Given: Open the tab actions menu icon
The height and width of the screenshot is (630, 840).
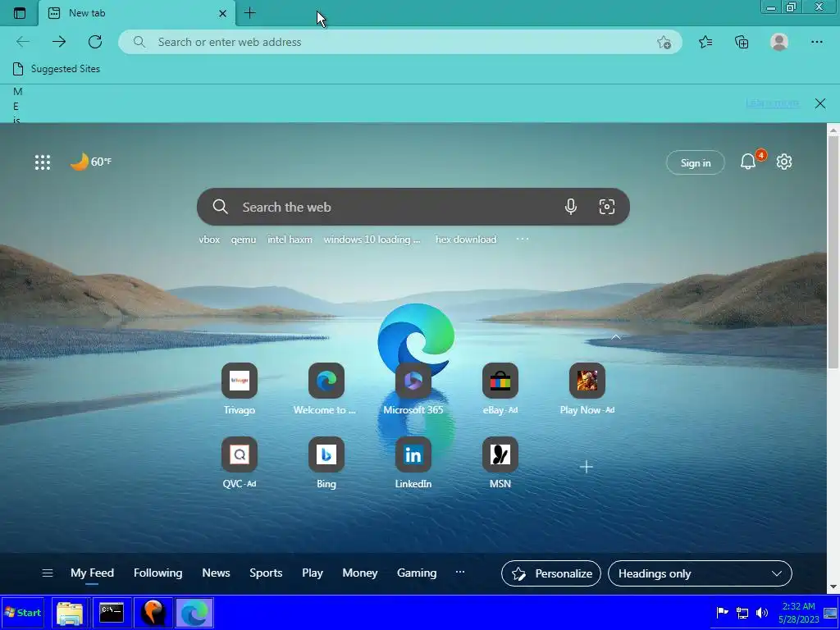Looking at the screenshot, I should click(x=20, y=13).
